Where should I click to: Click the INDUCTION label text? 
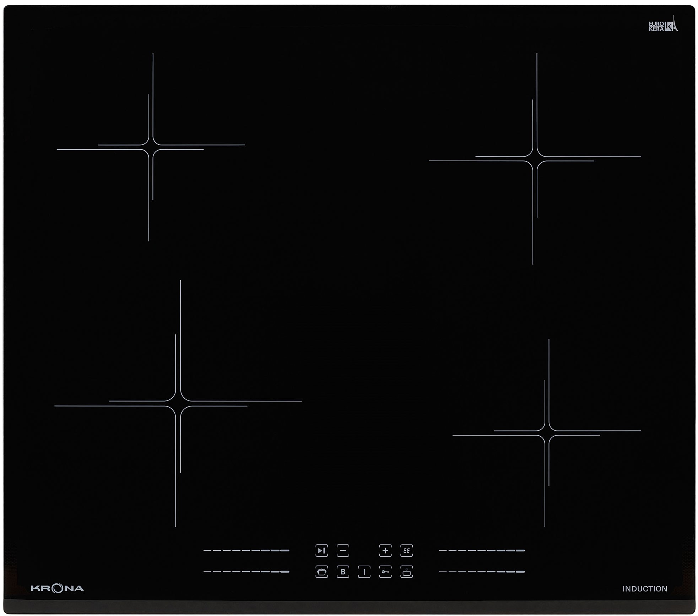pos(645,589)
